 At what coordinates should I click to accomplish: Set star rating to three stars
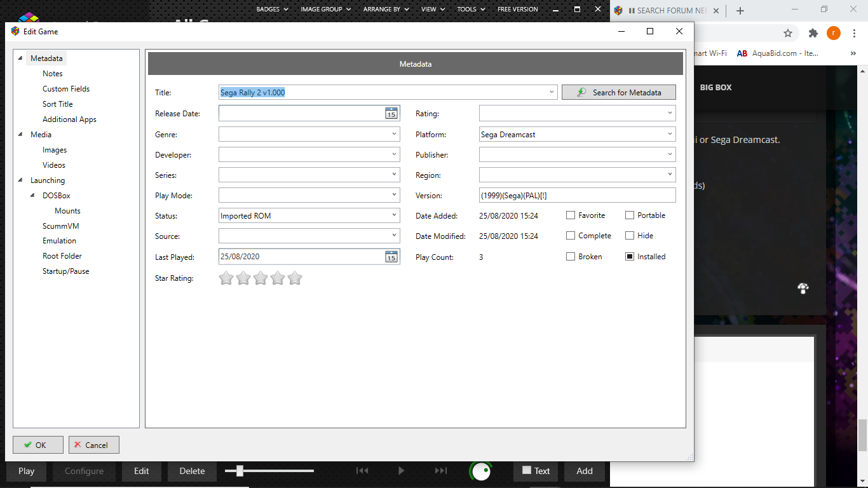point(261,278)
